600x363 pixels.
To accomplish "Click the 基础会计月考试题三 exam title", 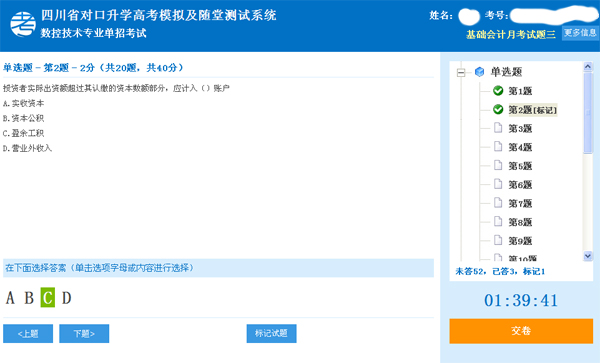I will point(511,34).
